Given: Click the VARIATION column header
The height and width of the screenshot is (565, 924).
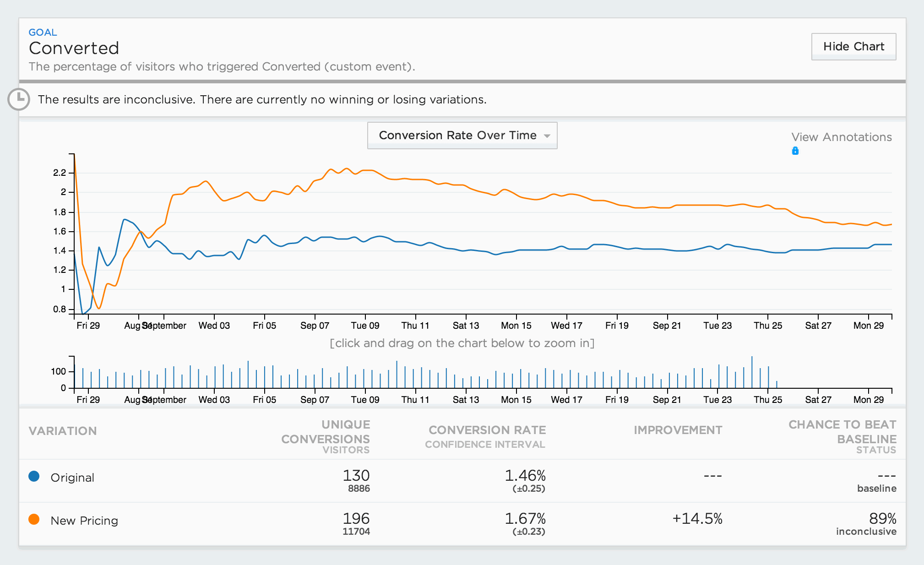Looking at the screenshot, I should click(63, 430).
